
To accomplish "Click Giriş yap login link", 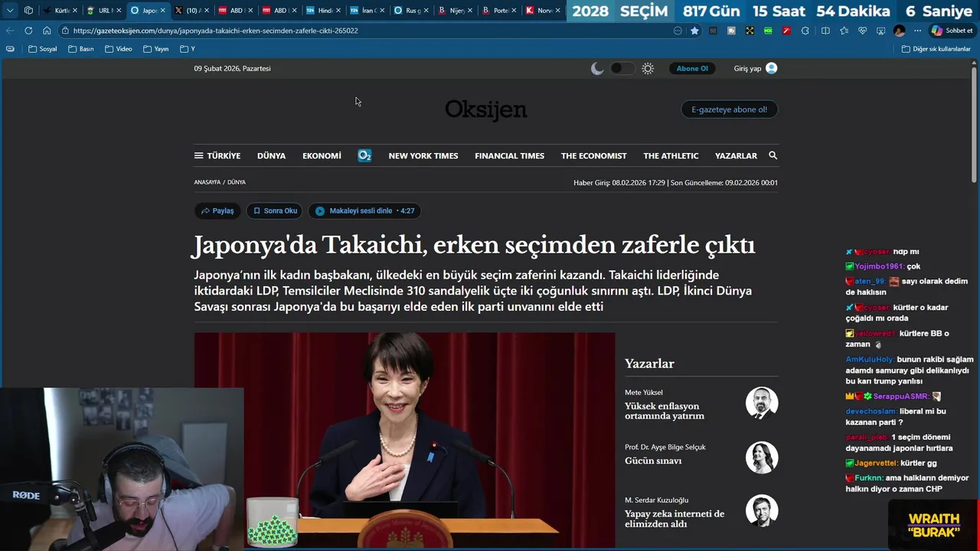I will (755, 68).
